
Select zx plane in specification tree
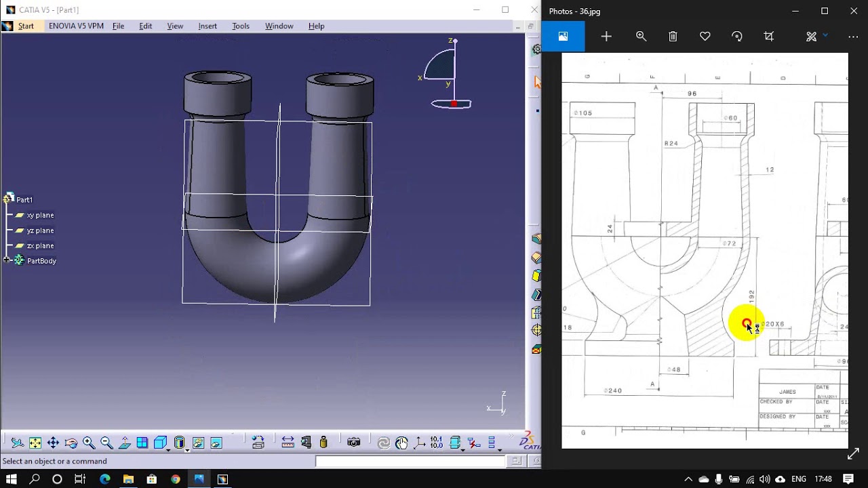(40, 245)
